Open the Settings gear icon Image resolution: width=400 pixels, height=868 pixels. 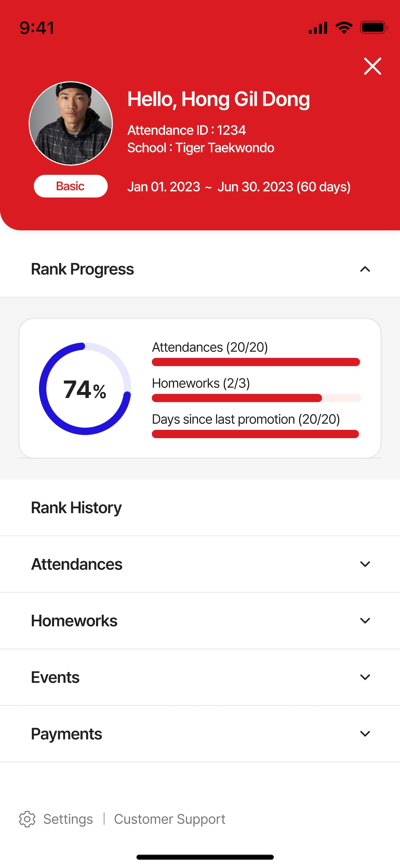click(x=27, y=819)
